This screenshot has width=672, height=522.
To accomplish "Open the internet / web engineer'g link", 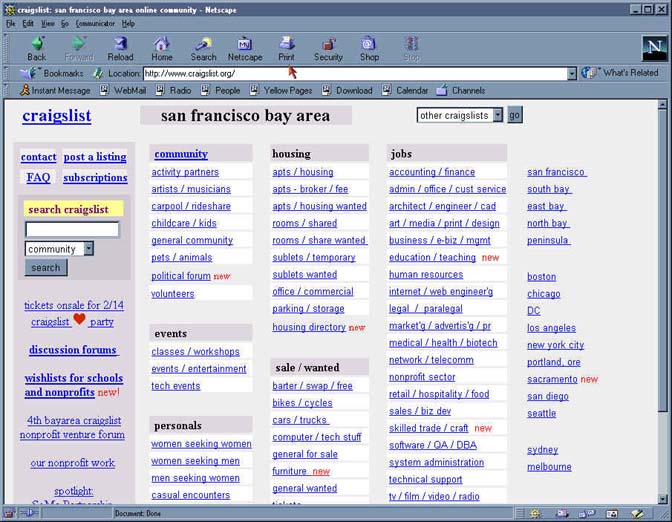I will 441,292.
